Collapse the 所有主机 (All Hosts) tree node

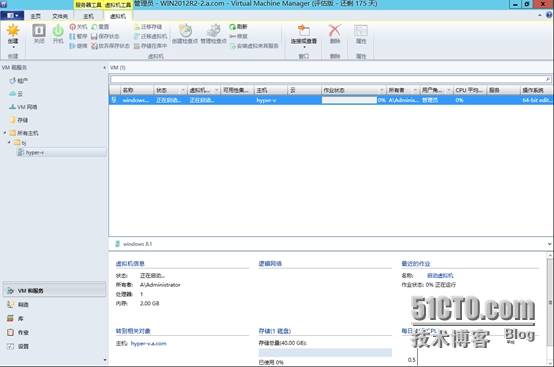pos(5,133)
